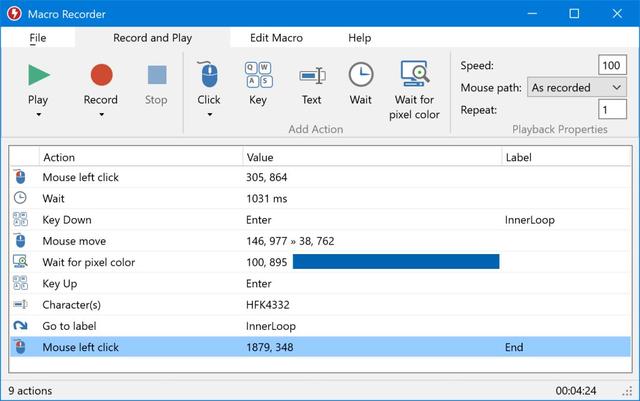Click the End label in last row

click(514, 347)
